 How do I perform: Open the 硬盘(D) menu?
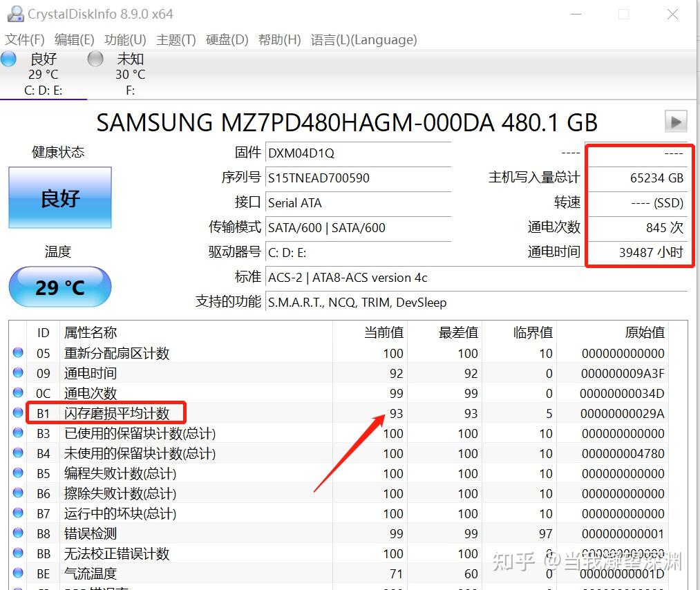click(227, 40)
